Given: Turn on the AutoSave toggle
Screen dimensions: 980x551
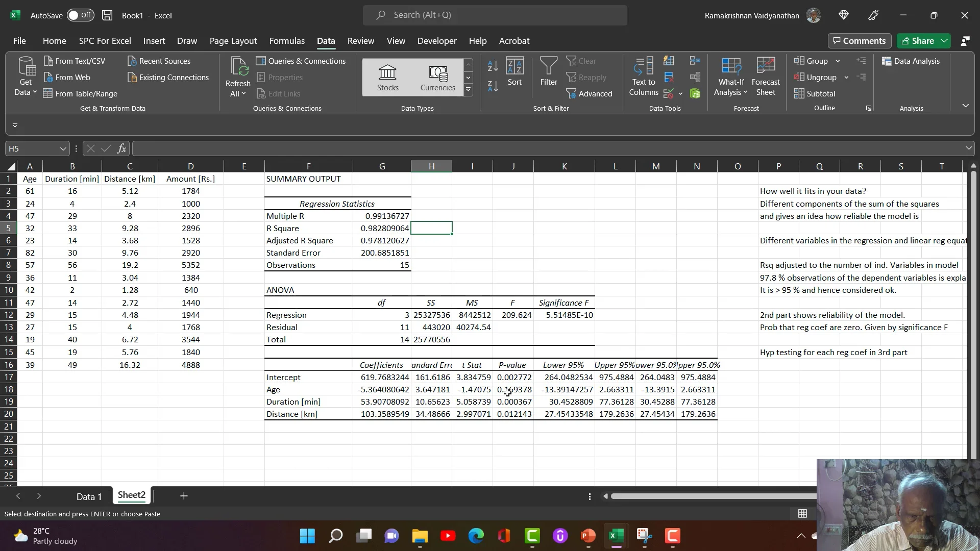Looking at the screenshot, I should tap(80, 15).
